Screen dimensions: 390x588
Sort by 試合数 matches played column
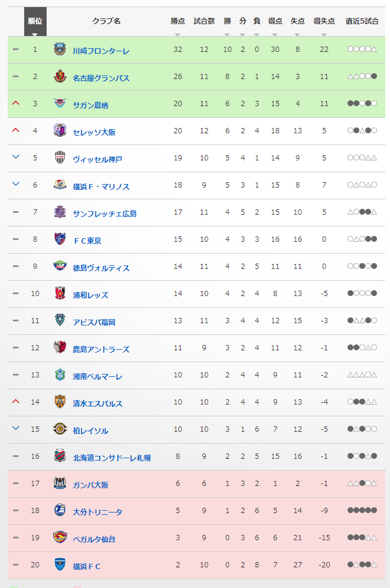coord(204,21)
